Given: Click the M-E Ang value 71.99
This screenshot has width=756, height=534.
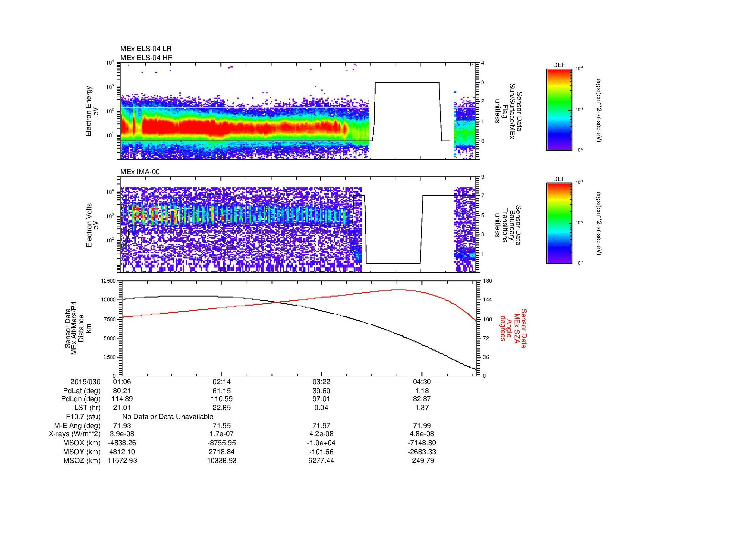Looking at the screenshot, I should coord(422,426).
